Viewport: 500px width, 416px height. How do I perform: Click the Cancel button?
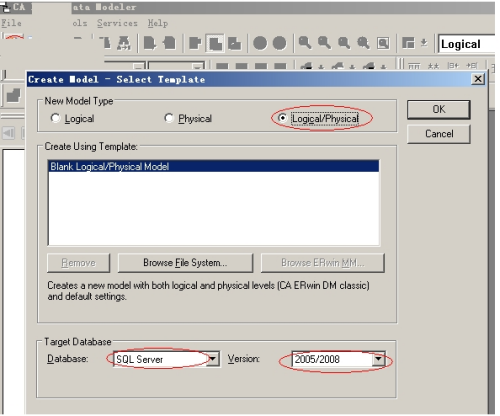(438, 134)
